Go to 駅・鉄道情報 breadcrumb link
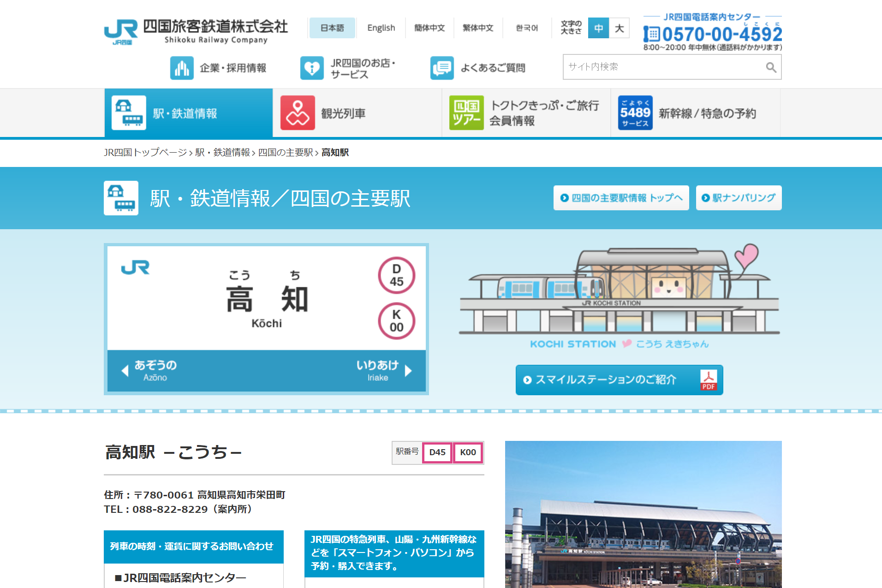This screenshot has height=588, width=882. tap(223, 153)
